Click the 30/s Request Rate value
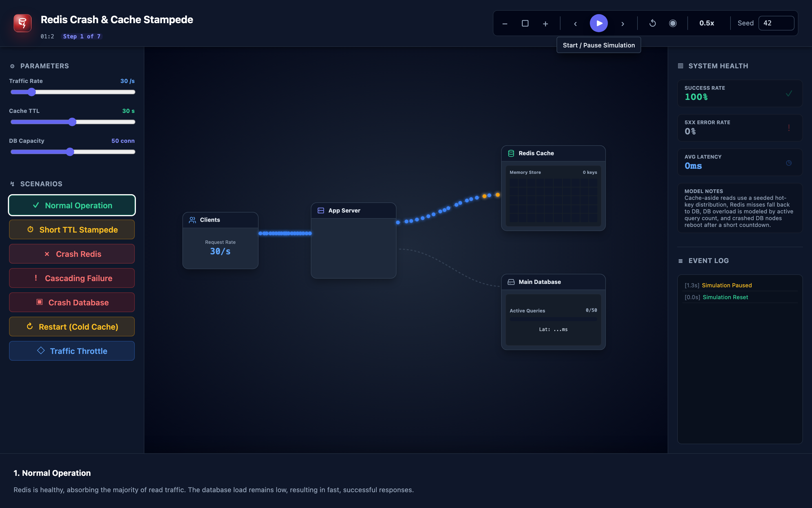812x508 pixels. pos(220,251)
